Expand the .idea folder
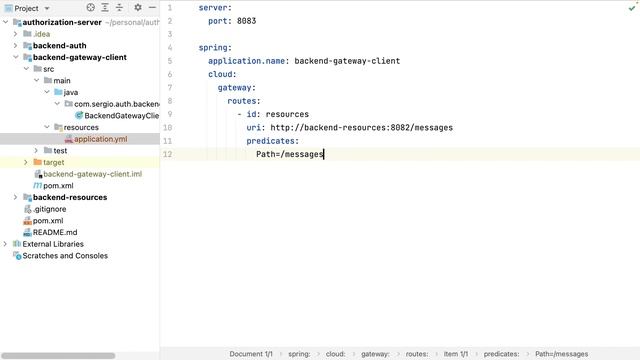 (x=16, y=34)
